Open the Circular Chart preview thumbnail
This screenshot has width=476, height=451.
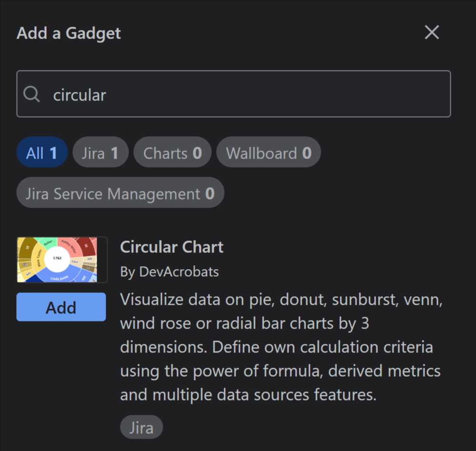coord(62,260)
